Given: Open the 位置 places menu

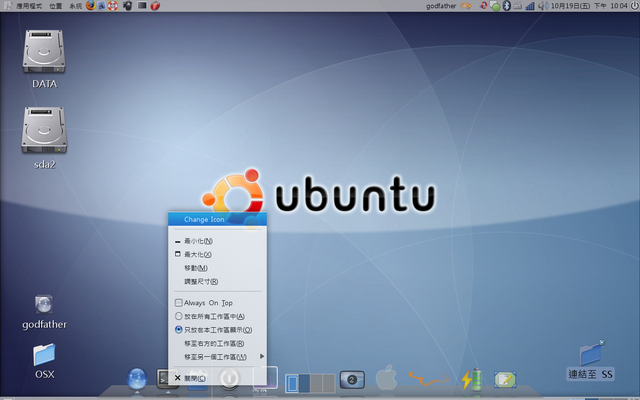Looking at the screenshot, I should [56, 6].
